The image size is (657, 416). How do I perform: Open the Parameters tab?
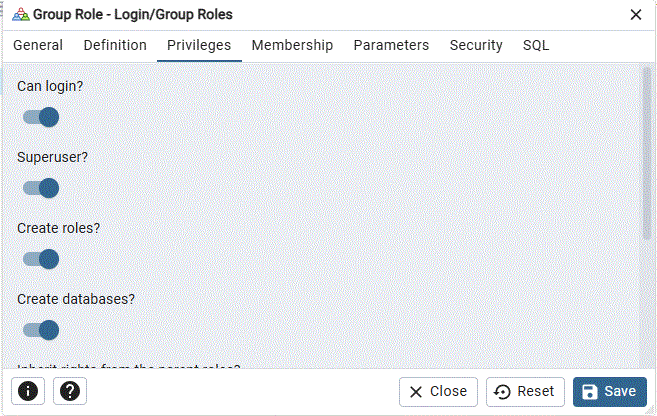[x=391, y=45]
